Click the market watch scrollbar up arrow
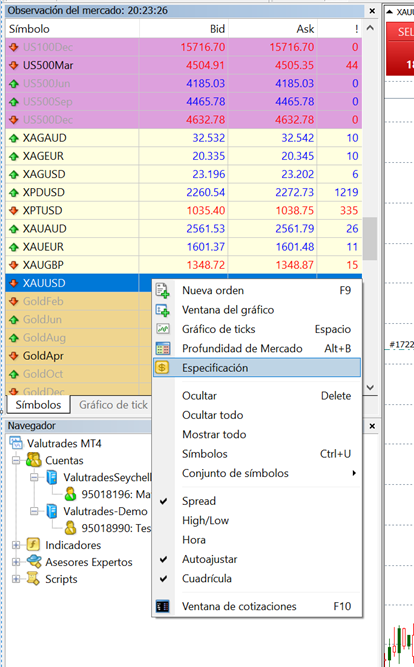Image resolution: width=414 pixels, height=667 pixels. pyautogui.click(x=370, y=29)
